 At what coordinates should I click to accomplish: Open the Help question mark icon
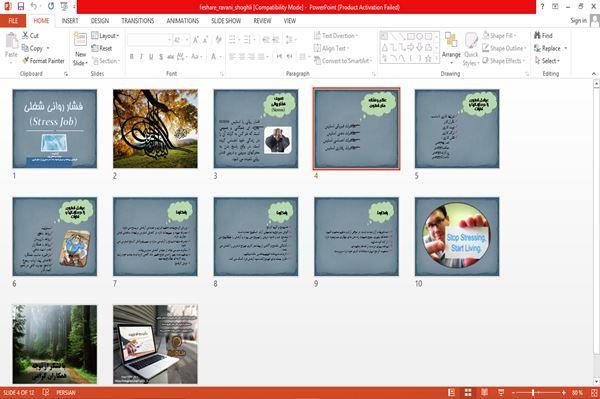[x=542, y=7]
